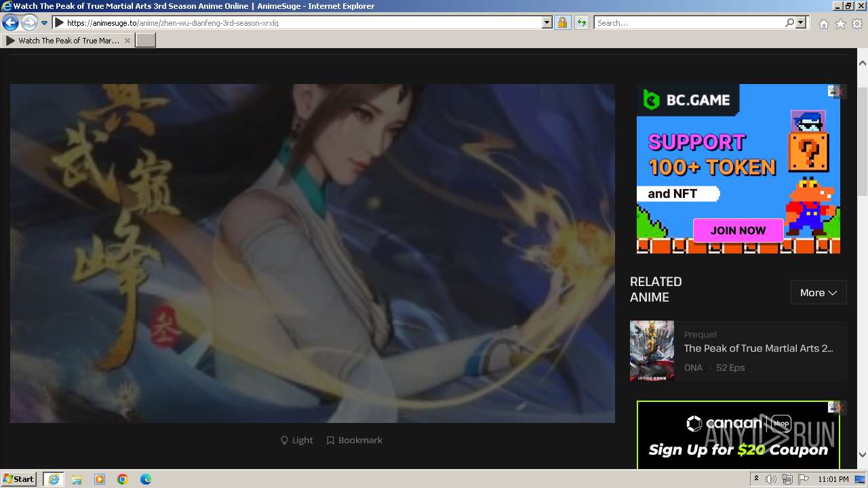Close the BC.GAME ad with its X
The image size is (868, 488).
(840, 91)
